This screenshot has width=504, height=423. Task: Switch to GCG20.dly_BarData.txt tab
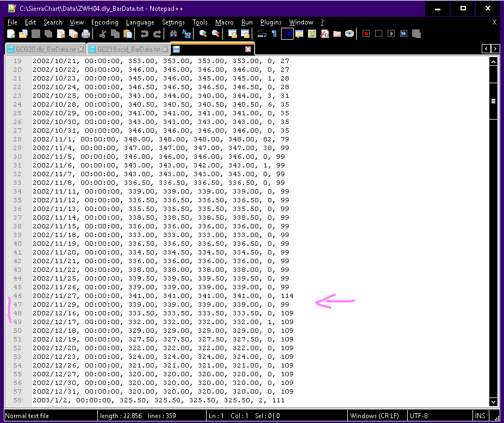click(46, 49)
